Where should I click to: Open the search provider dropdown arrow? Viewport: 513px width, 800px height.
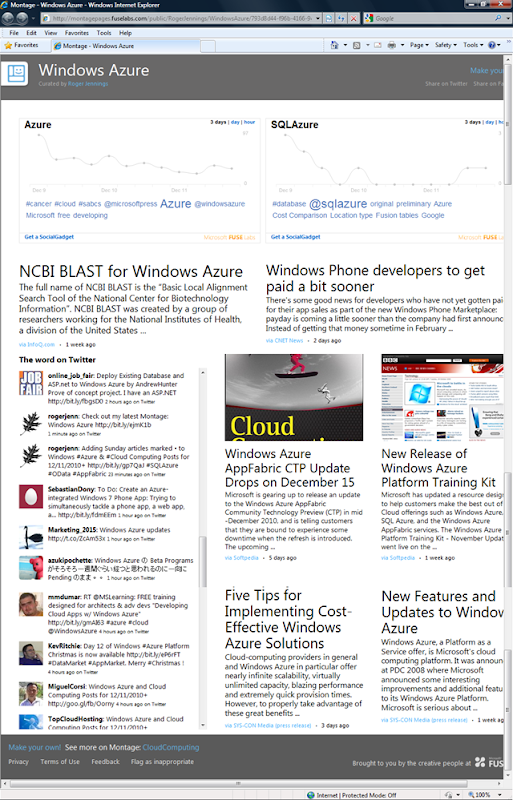(509, 18)
